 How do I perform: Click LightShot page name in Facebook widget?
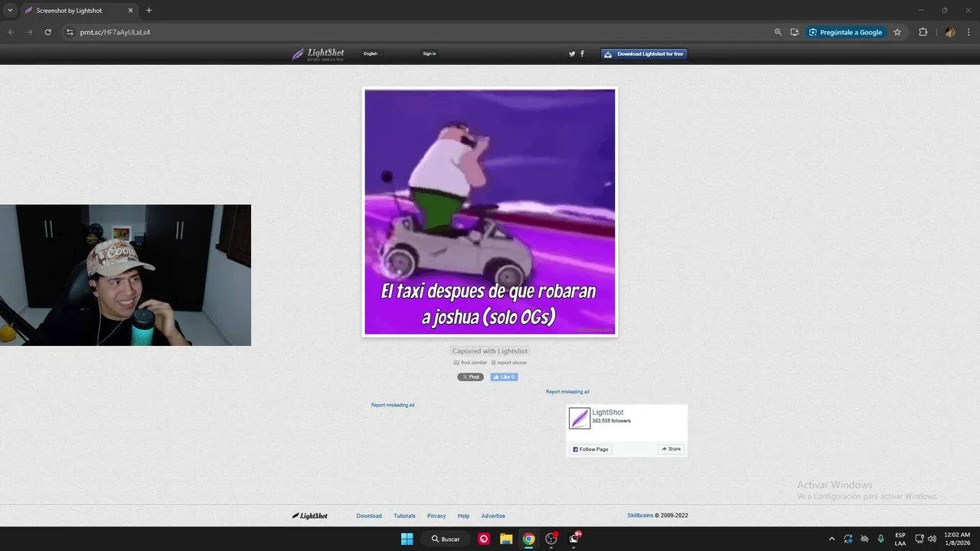pos(608,412)
